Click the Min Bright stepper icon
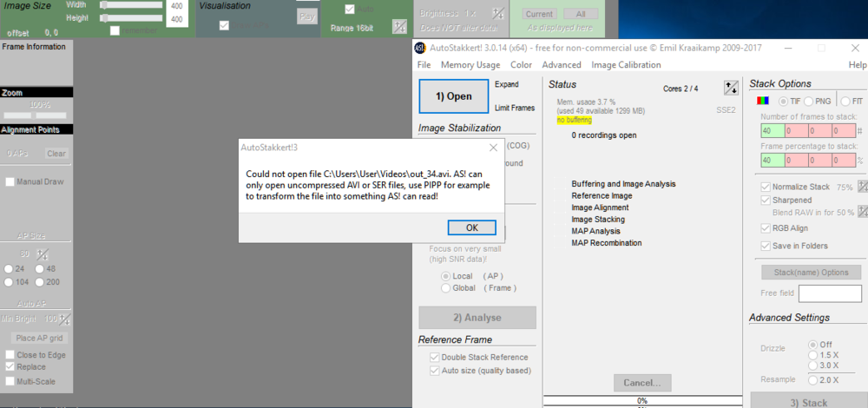Screen dimensions: 868x408 point(65,319)
